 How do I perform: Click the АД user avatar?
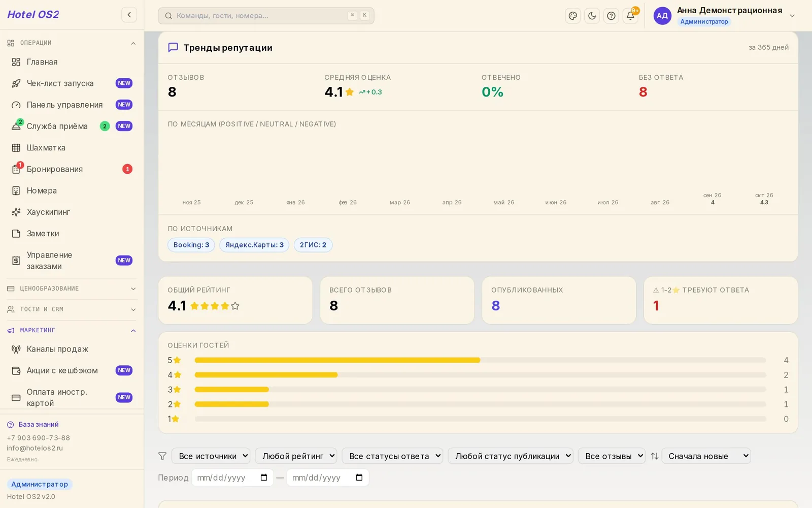(x=662, y=16)
